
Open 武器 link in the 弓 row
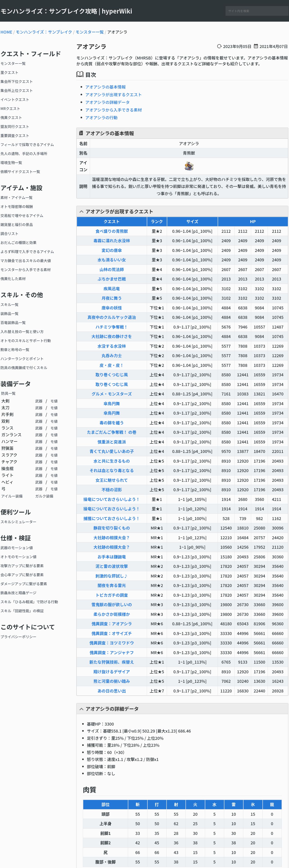point(39,489)
